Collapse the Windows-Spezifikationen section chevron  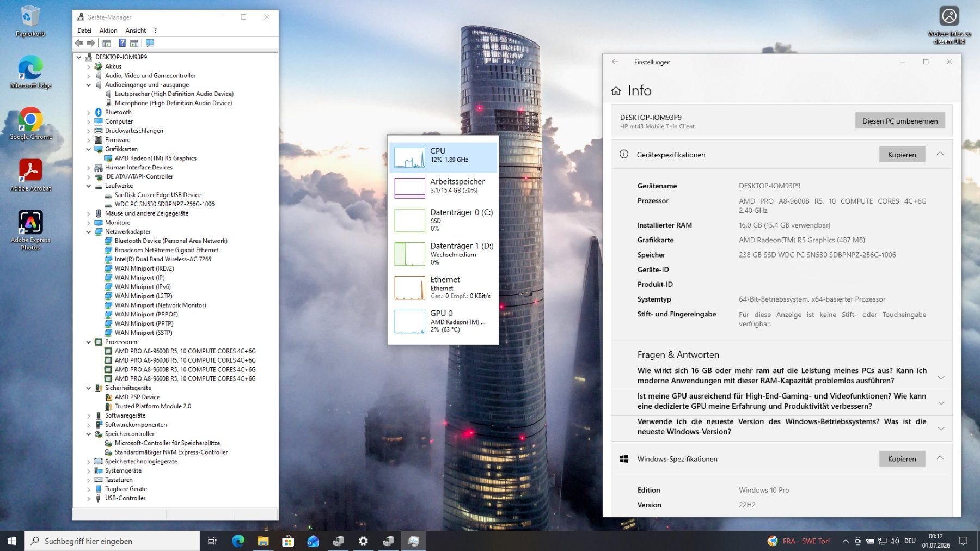click(x=940, y=458)
